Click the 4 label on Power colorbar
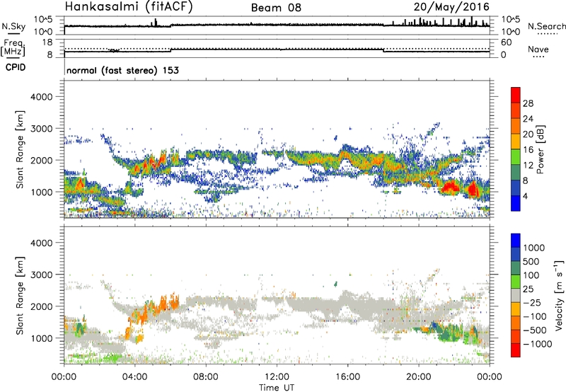Image resolution: width=566 pixels, height=392 pixels. (x=525, y=196)
